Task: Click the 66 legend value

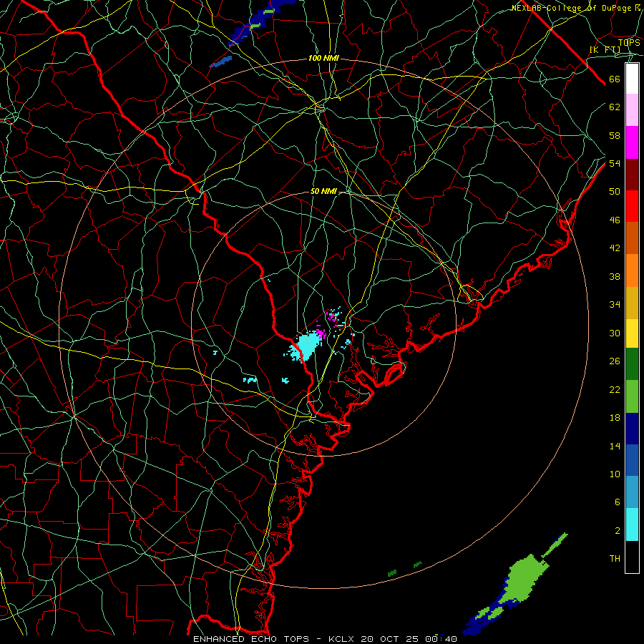Action: [615, 79]
